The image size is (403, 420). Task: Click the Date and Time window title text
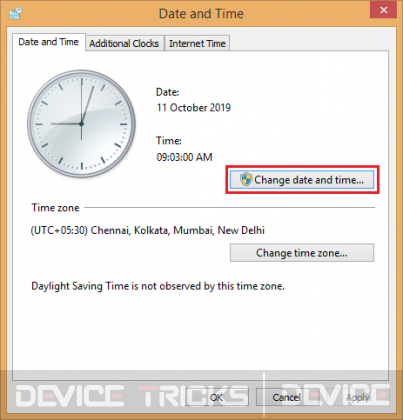click(201, 14)
